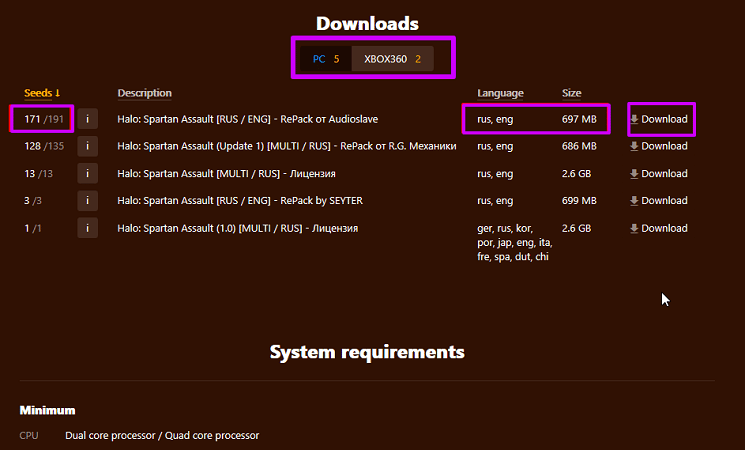Sort by the Description column header
This screenshot has width=745, height=450.
click(144, 93)
